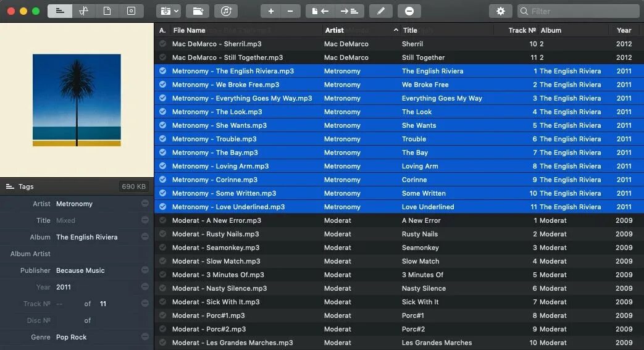Click the add folder toolbar icon
644x350 pixels.
198,11
